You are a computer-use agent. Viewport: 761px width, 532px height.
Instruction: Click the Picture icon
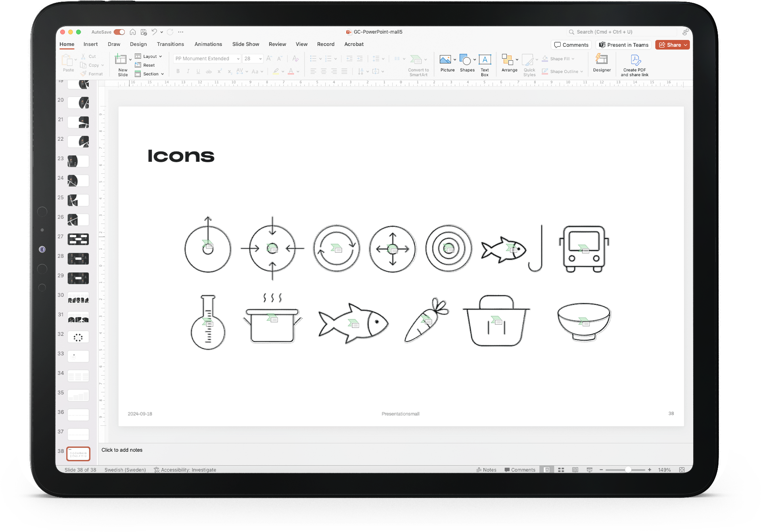pyautogui.click(x=445, y=59)
